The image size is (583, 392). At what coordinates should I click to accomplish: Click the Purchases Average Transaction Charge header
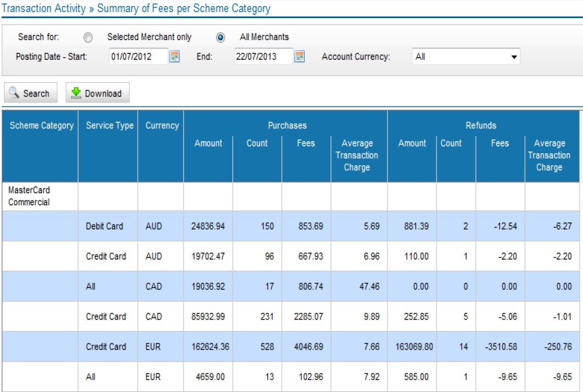(357, 155)
